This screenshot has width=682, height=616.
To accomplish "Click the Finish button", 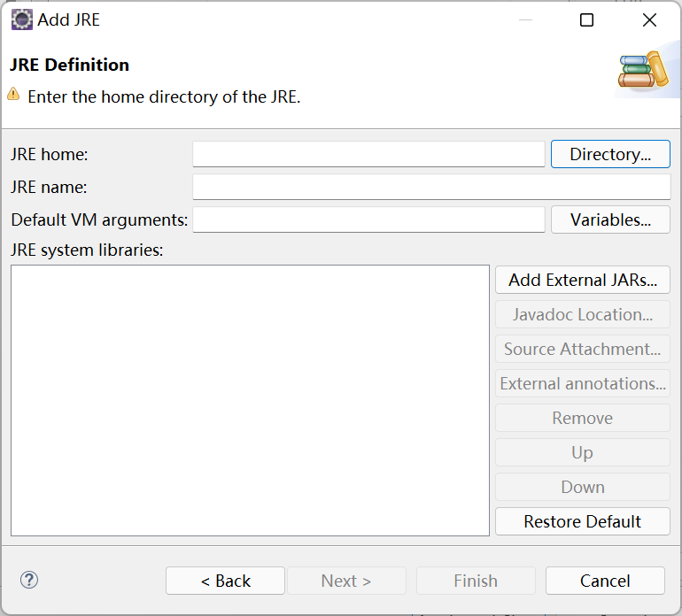I will [x=476, y=581].
